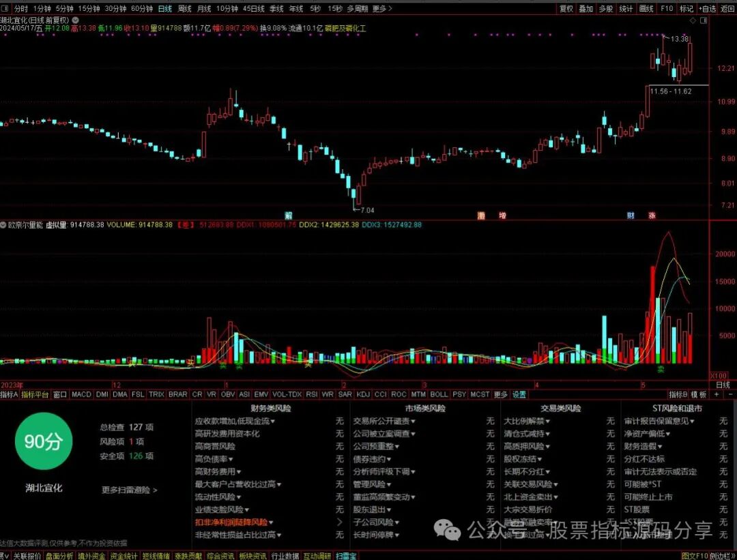Select the 5秒 timeframe
This screenshot has width=737, height=560.
[x=315, y=8]
